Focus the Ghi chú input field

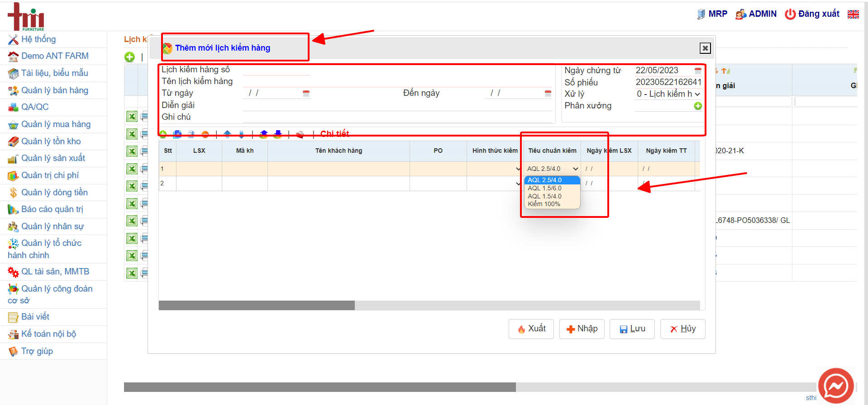397,118
